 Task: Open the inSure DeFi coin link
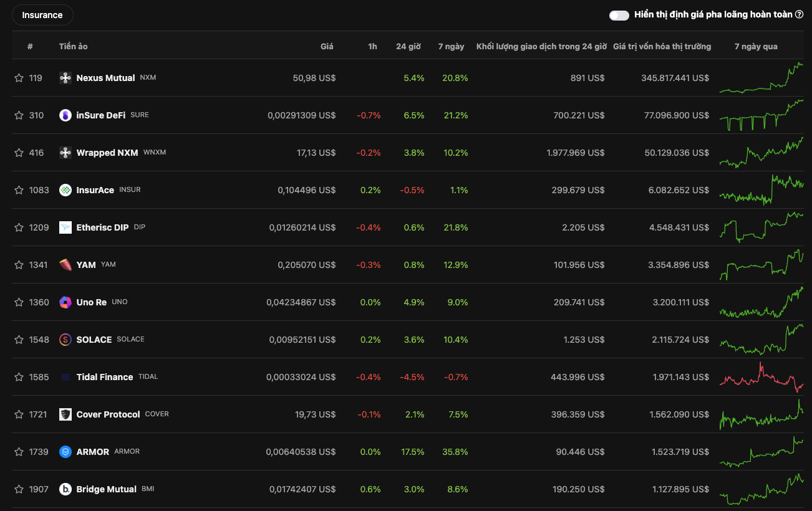(101, 115)
